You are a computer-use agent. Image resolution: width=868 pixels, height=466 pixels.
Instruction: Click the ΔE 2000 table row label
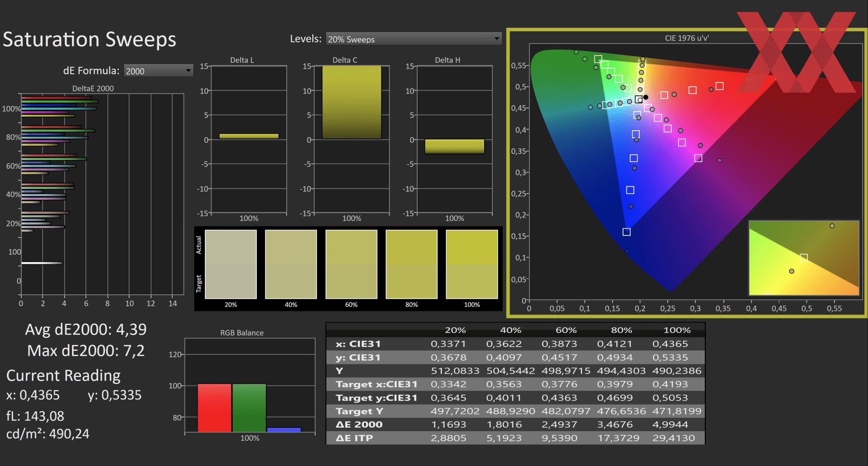click(359, 424)
